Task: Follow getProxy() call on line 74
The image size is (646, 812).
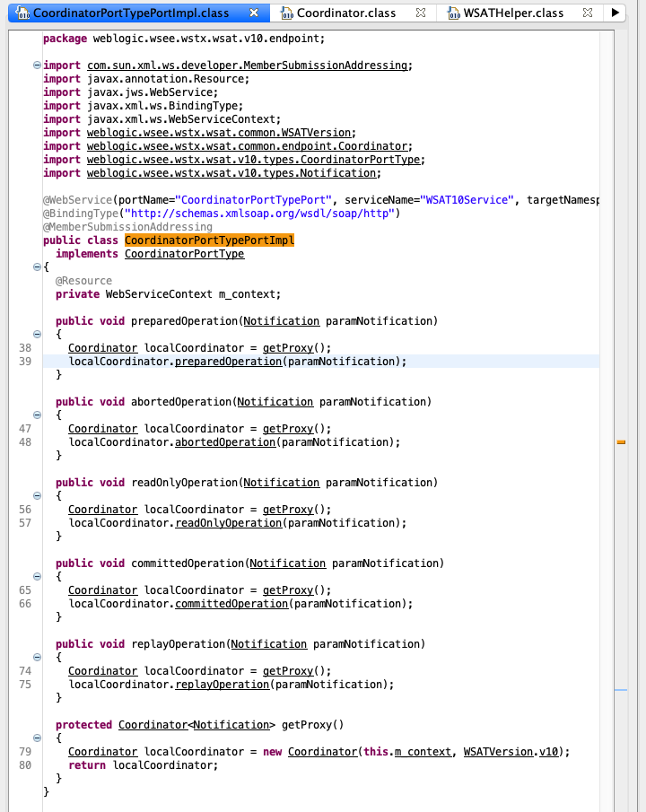Action: (x=288, y=671)
